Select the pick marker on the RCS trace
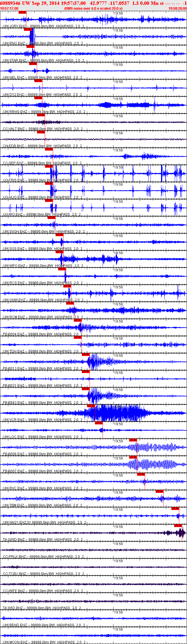Viewport: 187px width, 644px height. [62, 269]
